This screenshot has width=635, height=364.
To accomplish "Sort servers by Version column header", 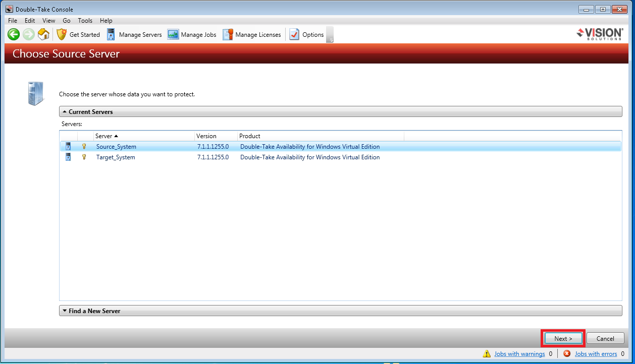I will pyautogui.click(x=216, y=136).
